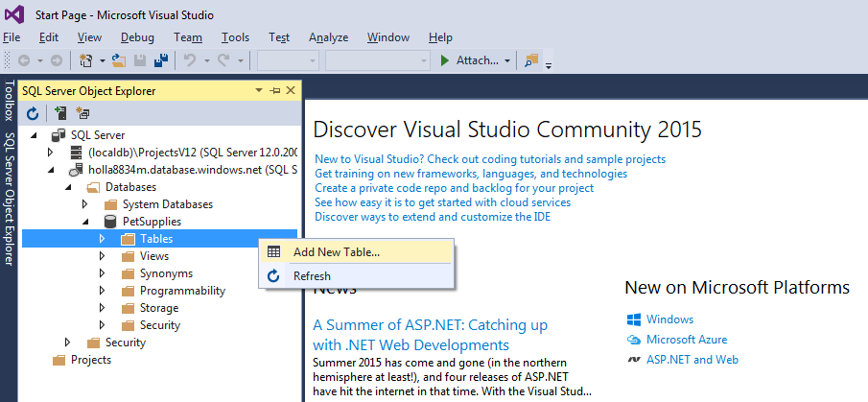Expand the System Databases node
868x402 pixels.
pyautogui.click(x=85, y=204)
